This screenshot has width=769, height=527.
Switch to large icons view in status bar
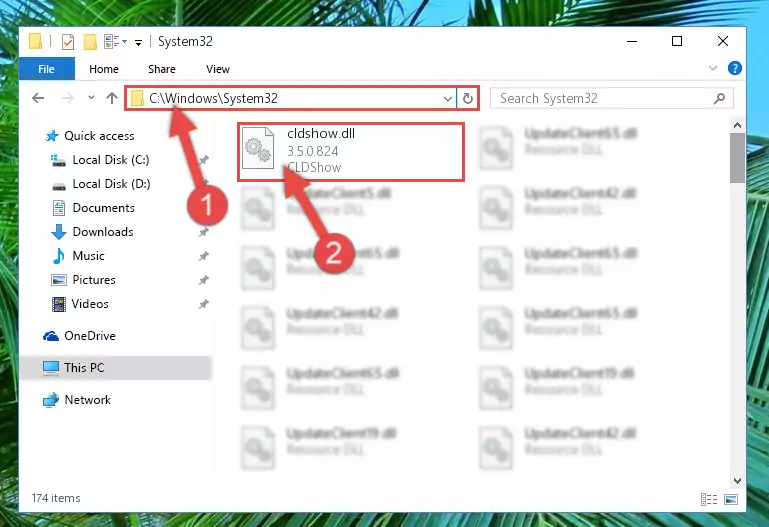coord(731,500)
